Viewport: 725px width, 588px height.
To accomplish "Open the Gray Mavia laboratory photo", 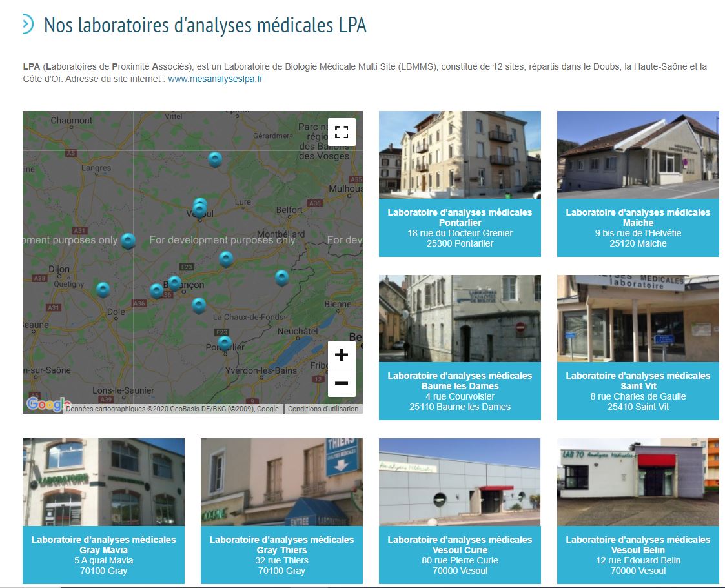I will point(103,482).
